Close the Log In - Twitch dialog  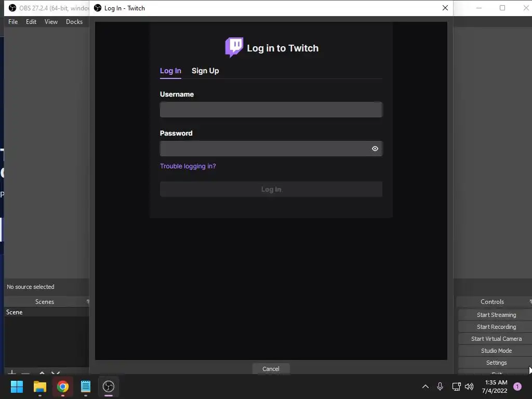click(x=445, y=8)
